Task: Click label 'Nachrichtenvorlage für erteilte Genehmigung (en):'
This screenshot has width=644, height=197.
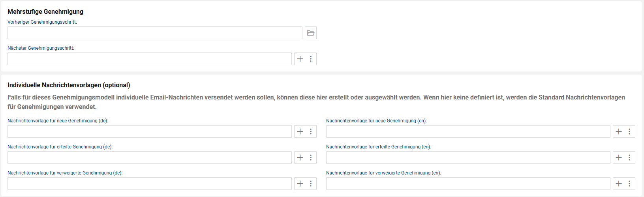Action: [x=379, y=147]
